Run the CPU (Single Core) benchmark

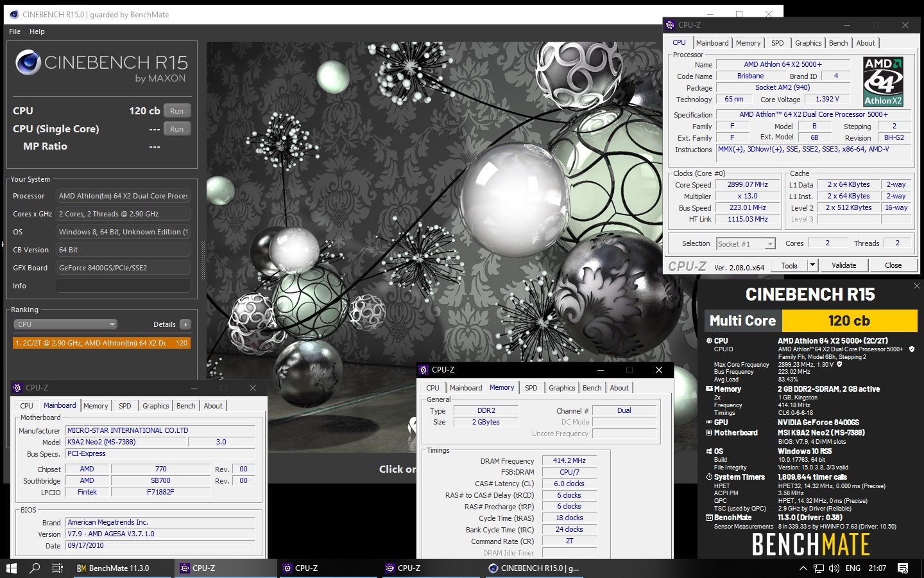point(177,129)
